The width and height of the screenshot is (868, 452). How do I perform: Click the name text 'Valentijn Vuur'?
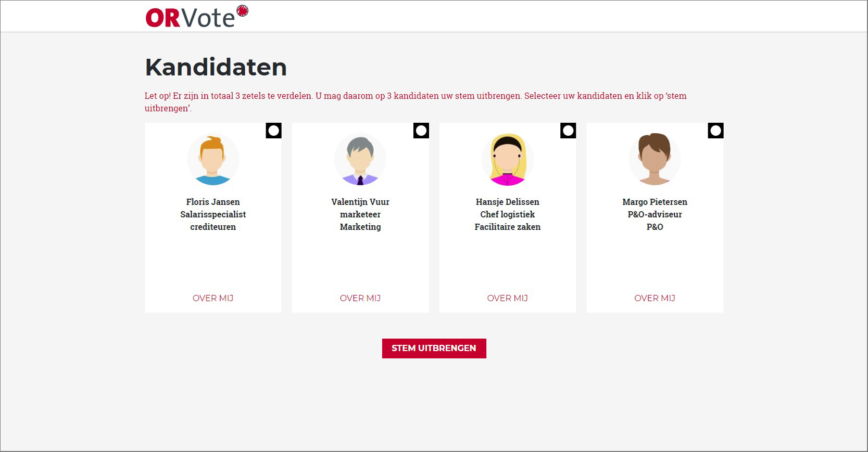(360, 202)
